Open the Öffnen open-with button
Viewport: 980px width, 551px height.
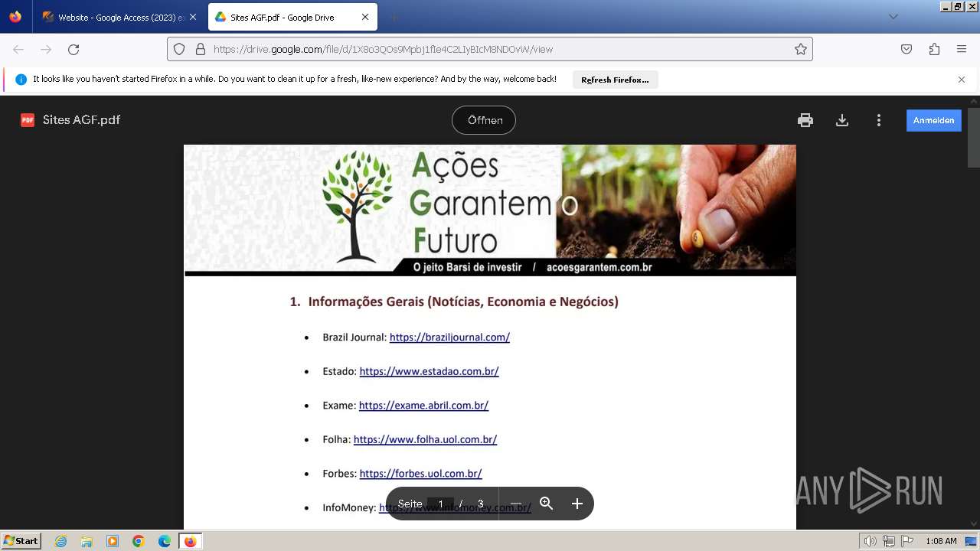(x=484, y=120)
